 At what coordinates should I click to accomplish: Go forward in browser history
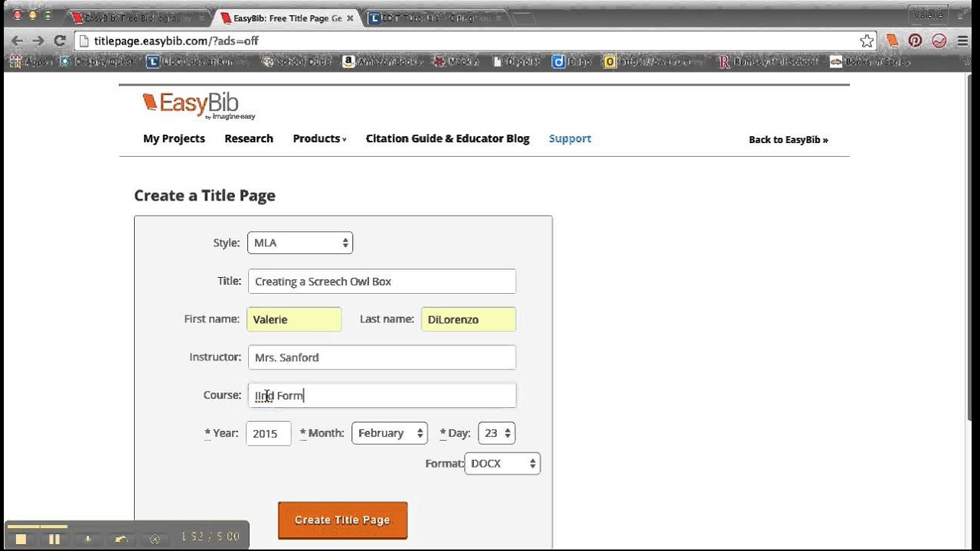pyautogui.click(x=38, y=41)
